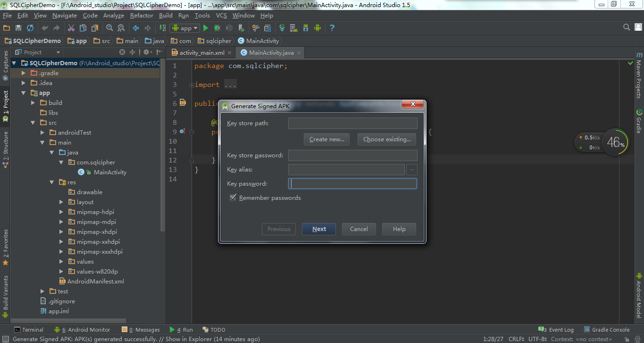The height and width of the screenshot is (343, 644).
Task: Expand folded import statement in editor
Action: pyautogui.click(x=192, y=85)
